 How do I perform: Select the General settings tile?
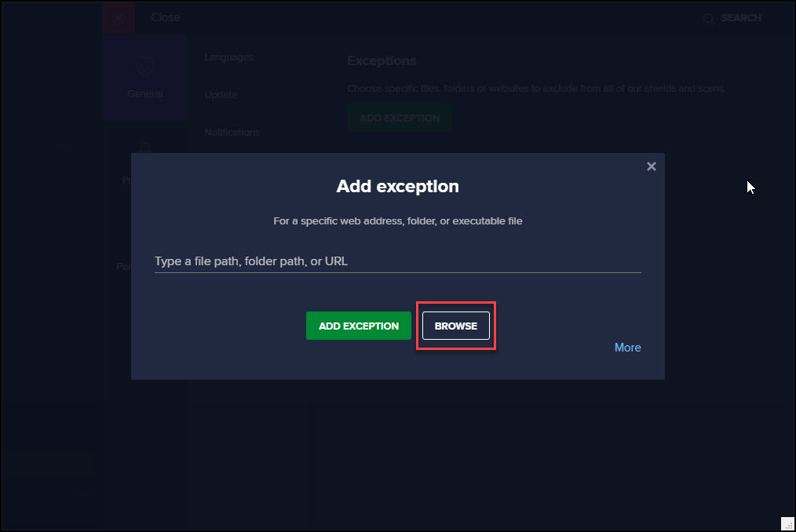point(144,77)
